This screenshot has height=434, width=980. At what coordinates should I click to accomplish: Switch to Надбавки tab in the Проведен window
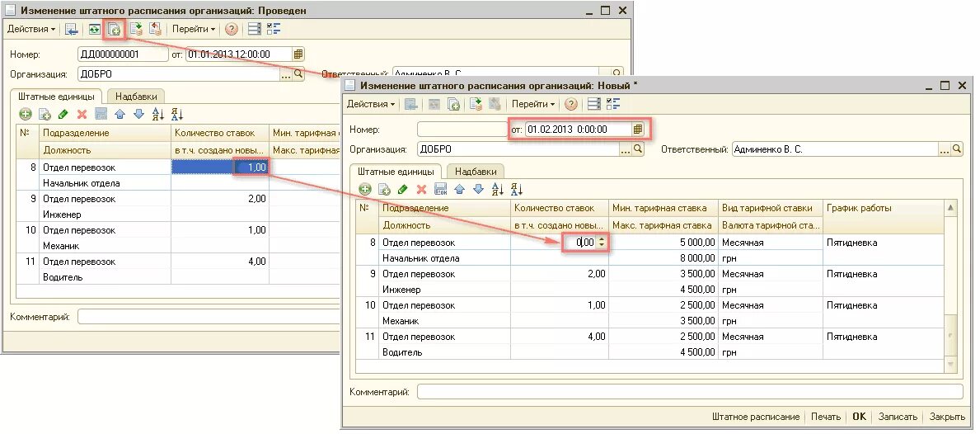coord(136,97)
